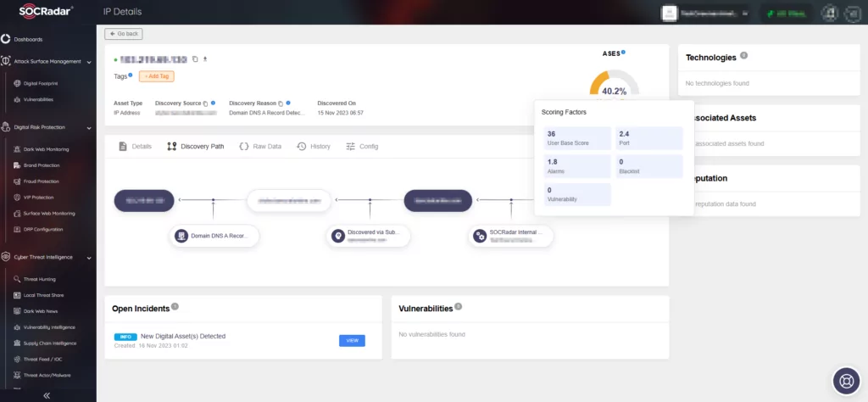Copy the Discovery Source value
868x402 pixels.
[x=205, y=103]
